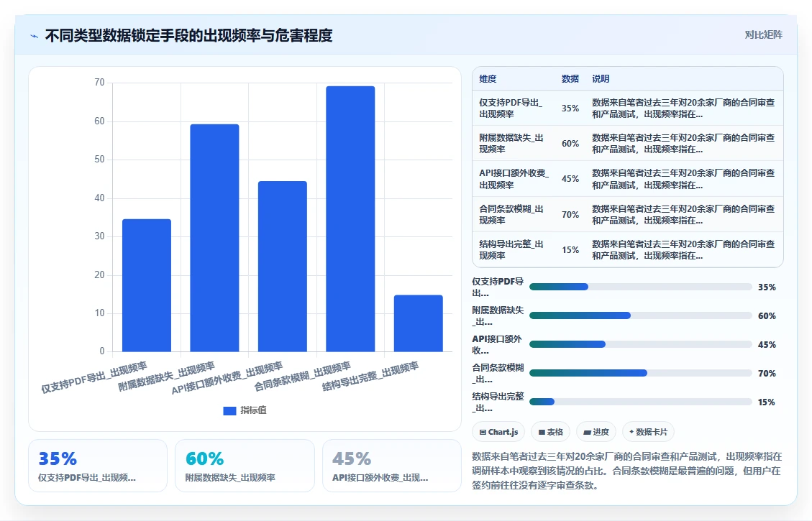
Task: Click the 进度 tag chip
Action: pyautogui.click(x=596, y=432)
